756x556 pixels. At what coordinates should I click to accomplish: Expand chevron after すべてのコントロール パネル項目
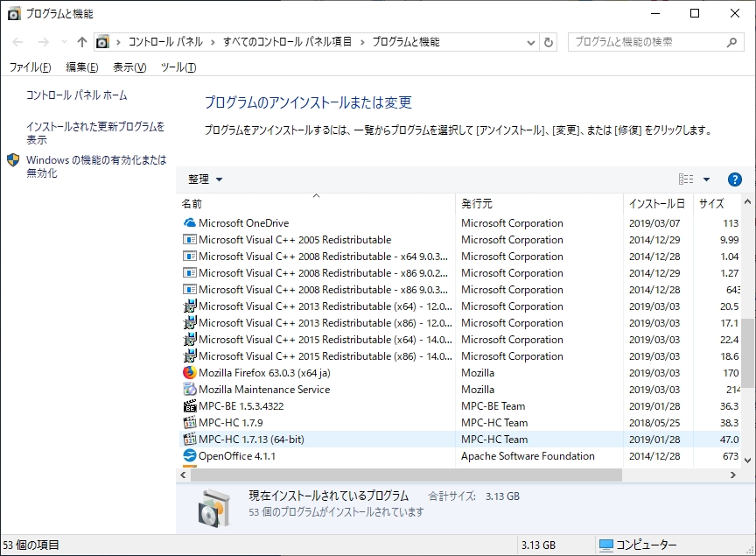(x=362, y=43)
